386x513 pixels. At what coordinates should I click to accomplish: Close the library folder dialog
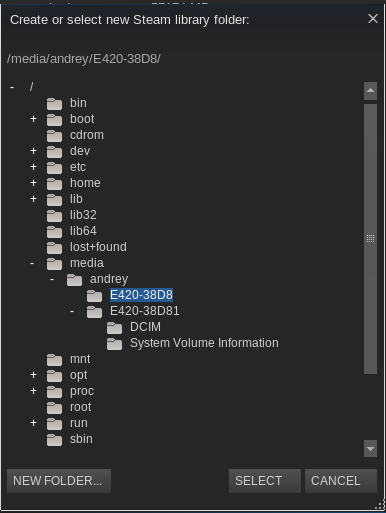[x=373, y=19]
